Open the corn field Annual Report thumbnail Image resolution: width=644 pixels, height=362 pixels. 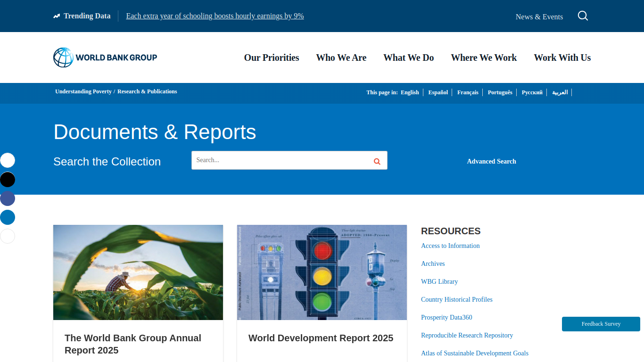pyautogui.click(x=138, y=272)
